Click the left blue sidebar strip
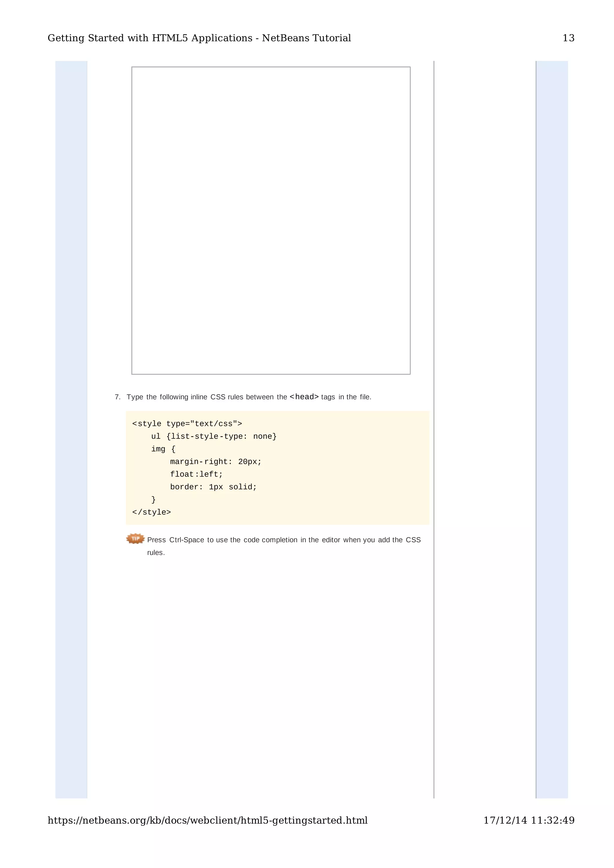The height and width of the screenshot is (868, 614). [71, 416]
